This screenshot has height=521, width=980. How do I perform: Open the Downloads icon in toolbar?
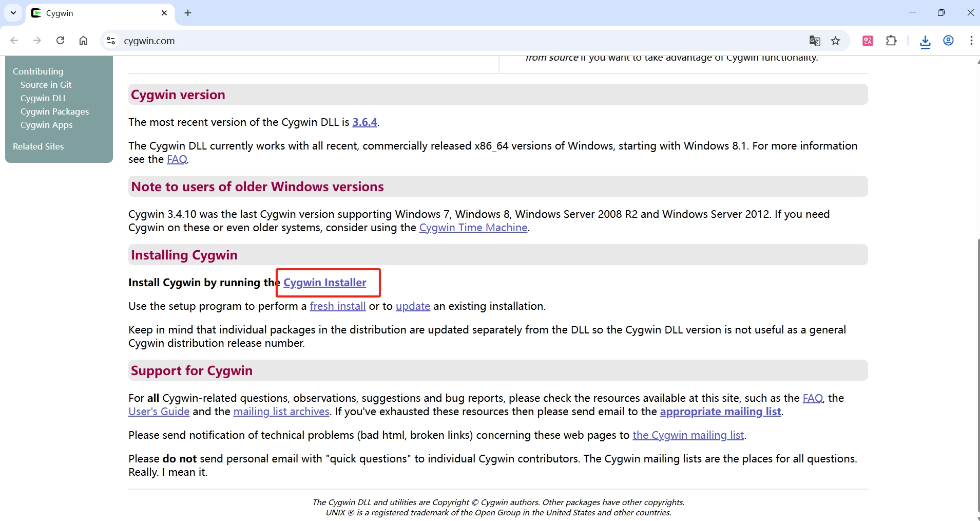coord(925,41)
